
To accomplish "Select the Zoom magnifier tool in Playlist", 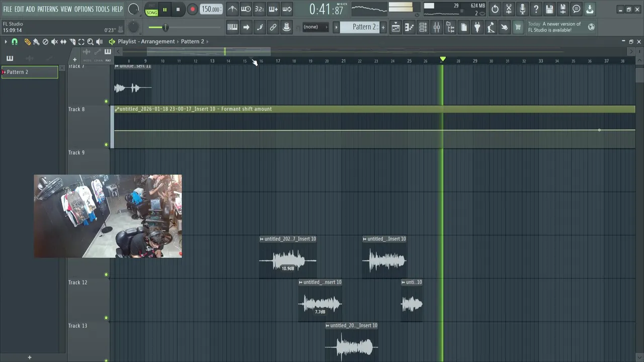I will tap(91, 42).
